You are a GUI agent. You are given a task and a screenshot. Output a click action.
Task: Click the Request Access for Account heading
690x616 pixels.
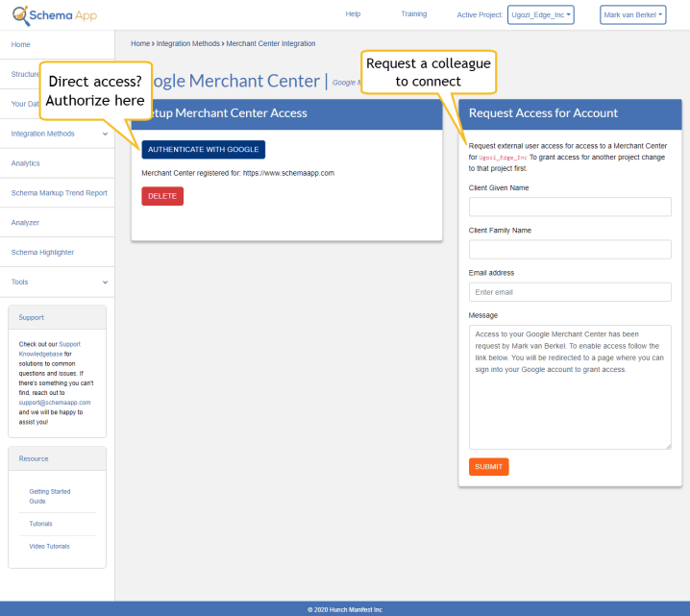(x=543, y=113)
